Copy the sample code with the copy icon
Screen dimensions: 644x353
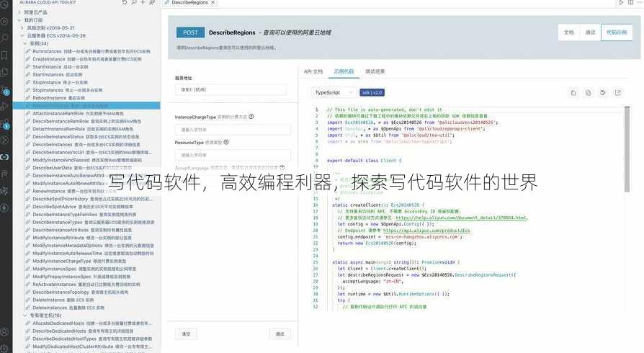pos(573,93)
